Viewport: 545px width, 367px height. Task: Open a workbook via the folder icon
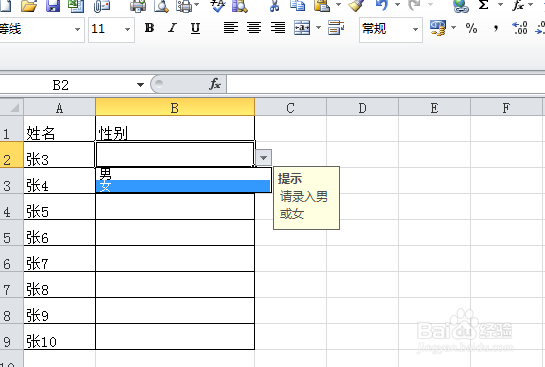pos(29,6)
